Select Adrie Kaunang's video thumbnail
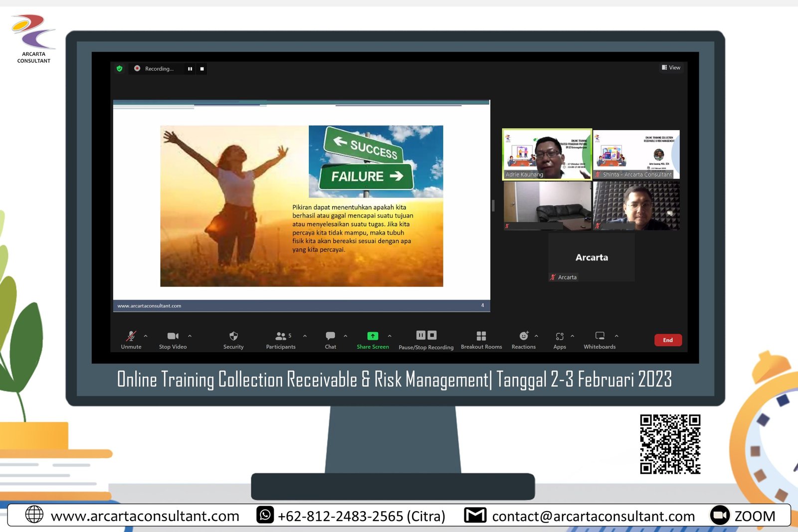 pos(547,154)
